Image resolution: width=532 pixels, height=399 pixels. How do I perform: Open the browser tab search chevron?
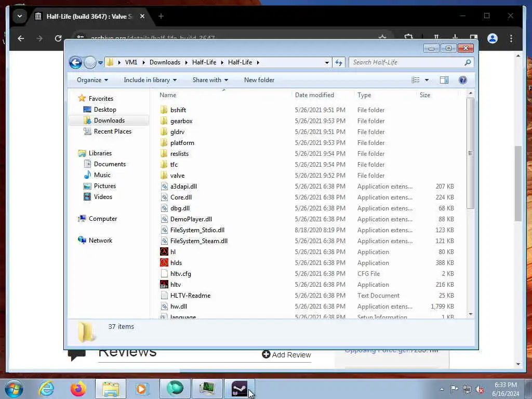tap(20, 16)
